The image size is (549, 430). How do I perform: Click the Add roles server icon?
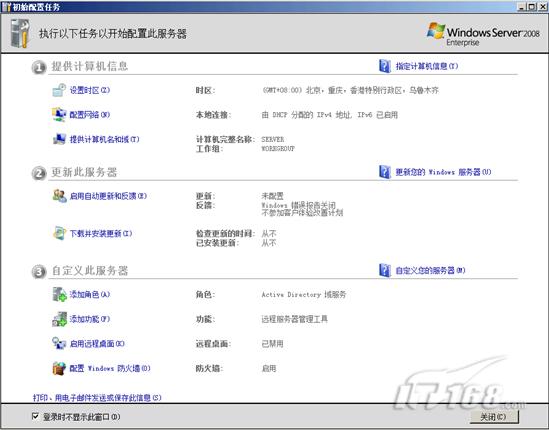click(x=59, y=294)
